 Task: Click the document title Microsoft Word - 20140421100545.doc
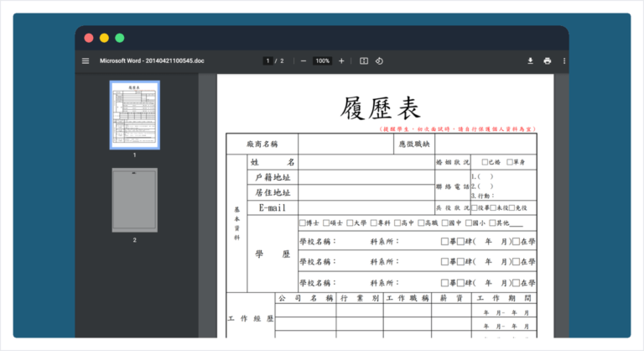click(152, 61)
